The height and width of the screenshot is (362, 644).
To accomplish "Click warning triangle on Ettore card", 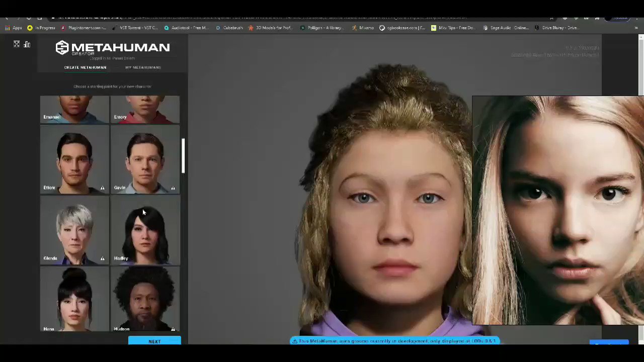I will point(102,188).
